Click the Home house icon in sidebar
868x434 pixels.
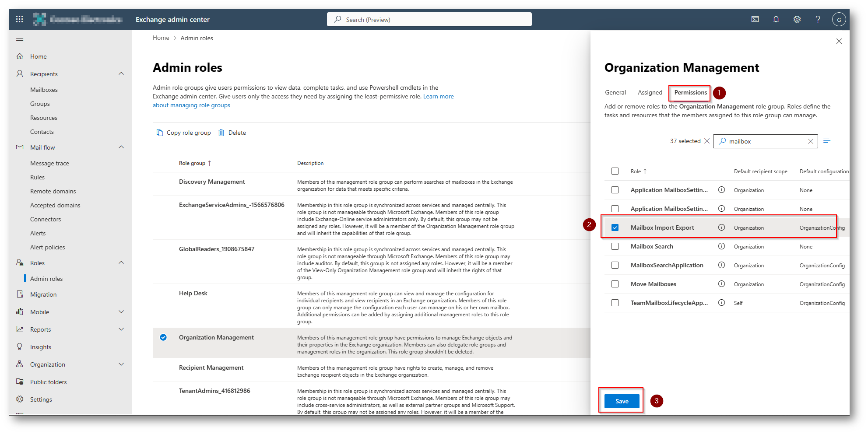tap(20, 56)
